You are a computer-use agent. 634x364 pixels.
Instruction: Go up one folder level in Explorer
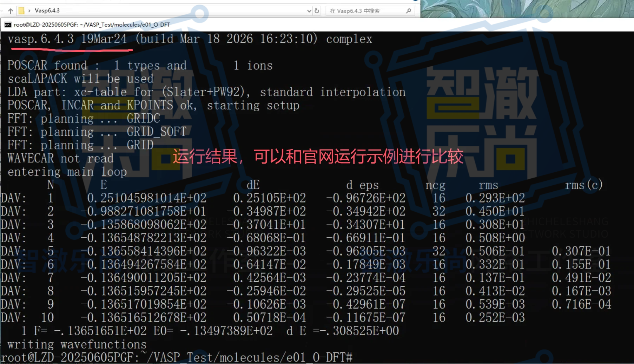(11, 11)
